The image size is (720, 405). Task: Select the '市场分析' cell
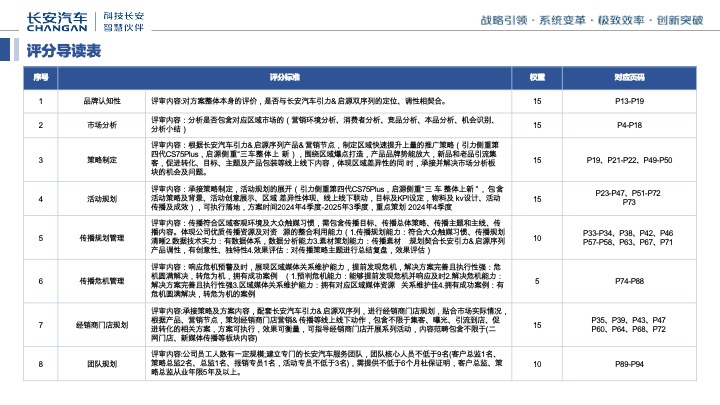pyautogui.click(x=102, y=125)
